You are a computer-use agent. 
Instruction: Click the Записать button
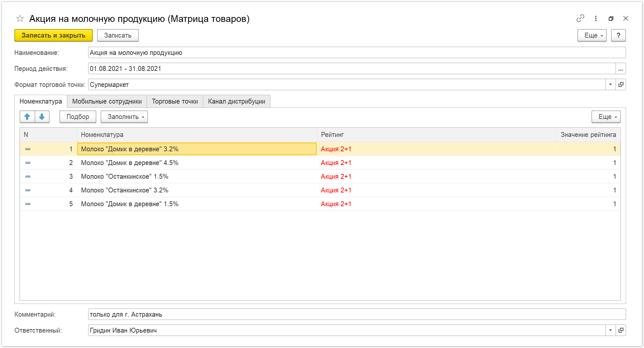click(118, 35)
